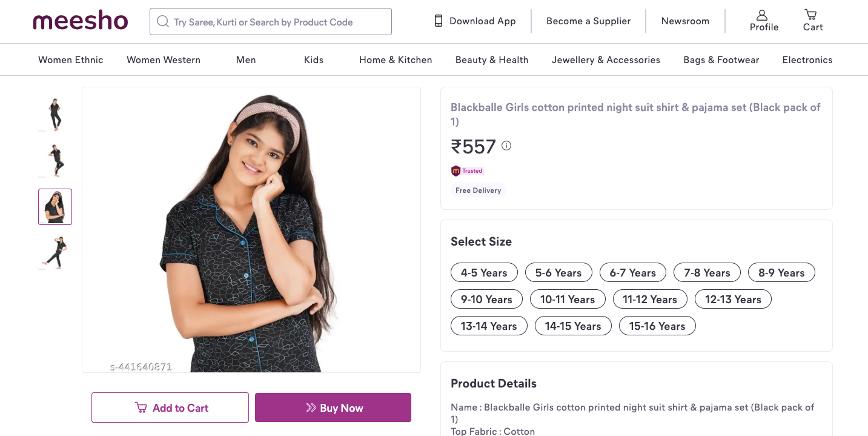Expand the Women Ethnic category menu
The width and height of the screenshot is (868, 436).
pyautogui.click(x=71, y=60)
